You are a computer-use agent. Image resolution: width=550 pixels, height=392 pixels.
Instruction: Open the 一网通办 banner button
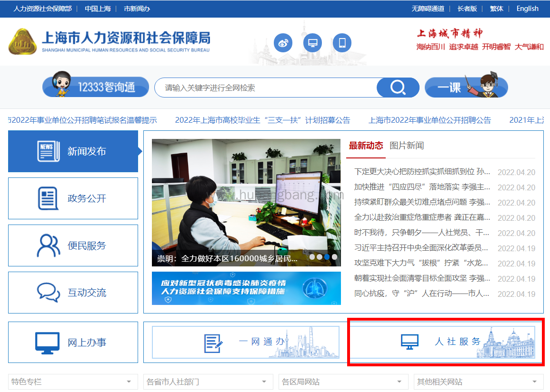(246, 342)
